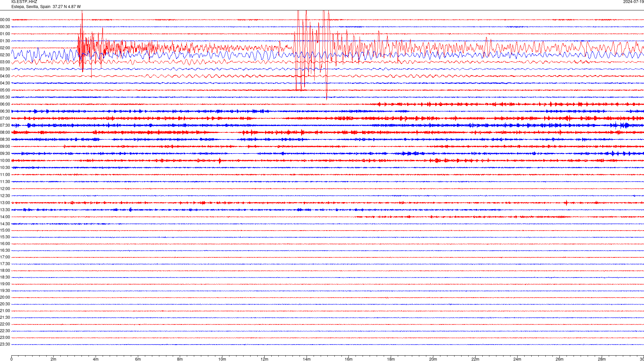
Task: Select the 10:00 trace time label
Action: pos(5,161)
